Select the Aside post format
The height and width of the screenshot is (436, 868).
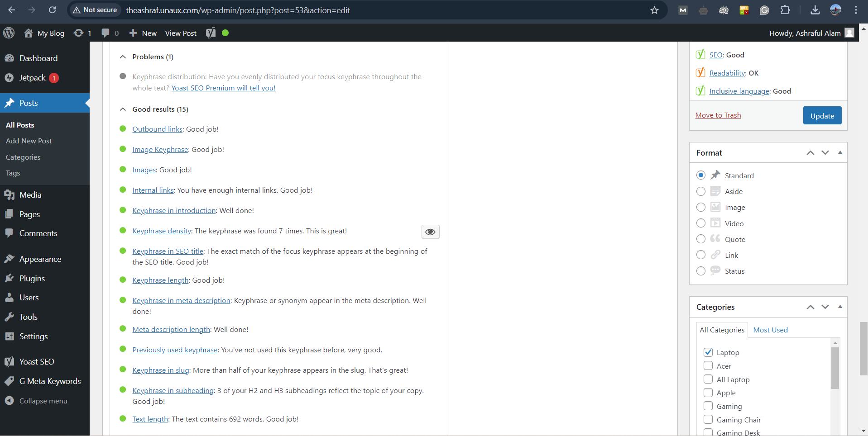[x=701, y=191]
